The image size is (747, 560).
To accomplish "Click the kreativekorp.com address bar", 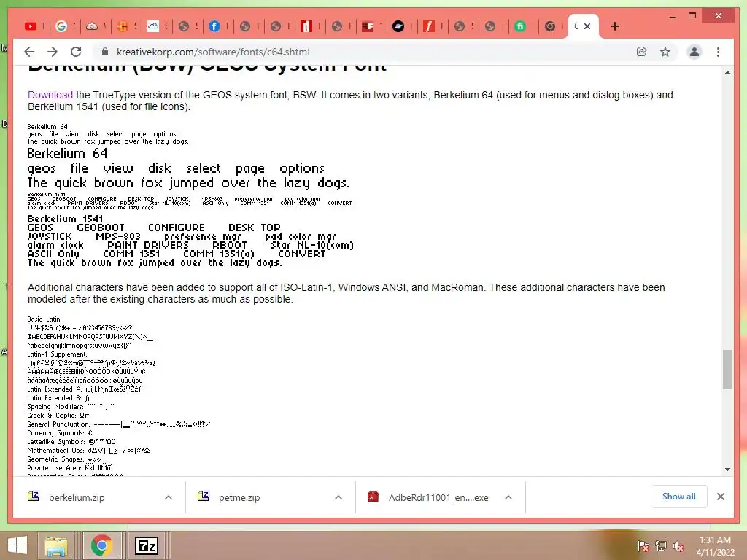I will [x=213, y=52].
